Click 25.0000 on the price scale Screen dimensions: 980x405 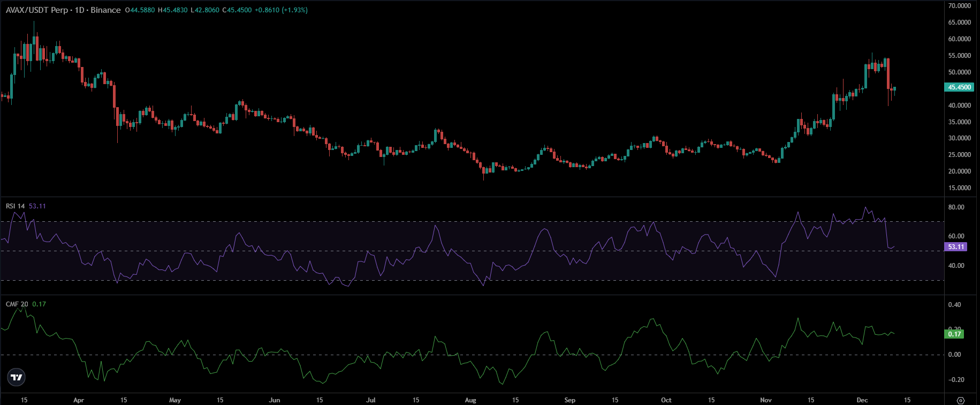(x=960, y=155)
